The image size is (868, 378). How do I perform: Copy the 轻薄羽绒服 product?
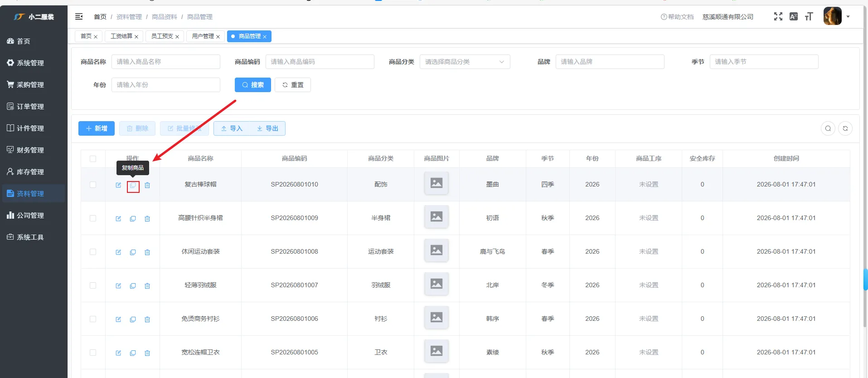coord(133,286)
